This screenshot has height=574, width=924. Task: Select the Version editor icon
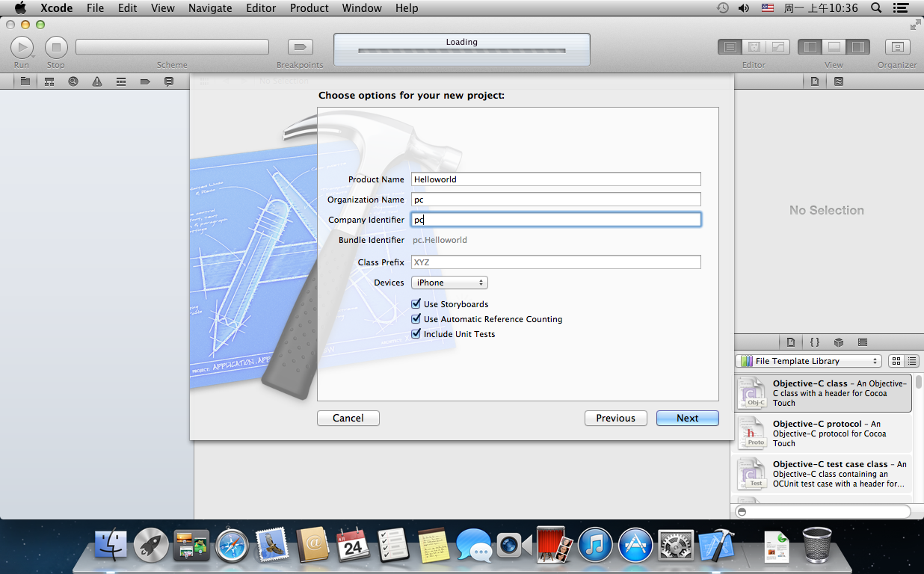(778, 47)
